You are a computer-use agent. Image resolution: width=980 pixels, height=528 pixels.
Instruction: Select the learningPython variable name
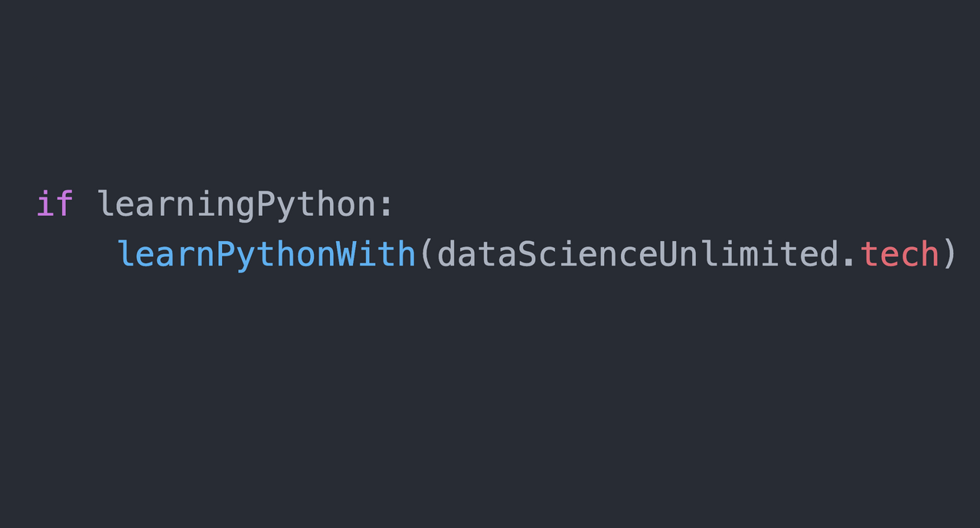coord(237,204)
